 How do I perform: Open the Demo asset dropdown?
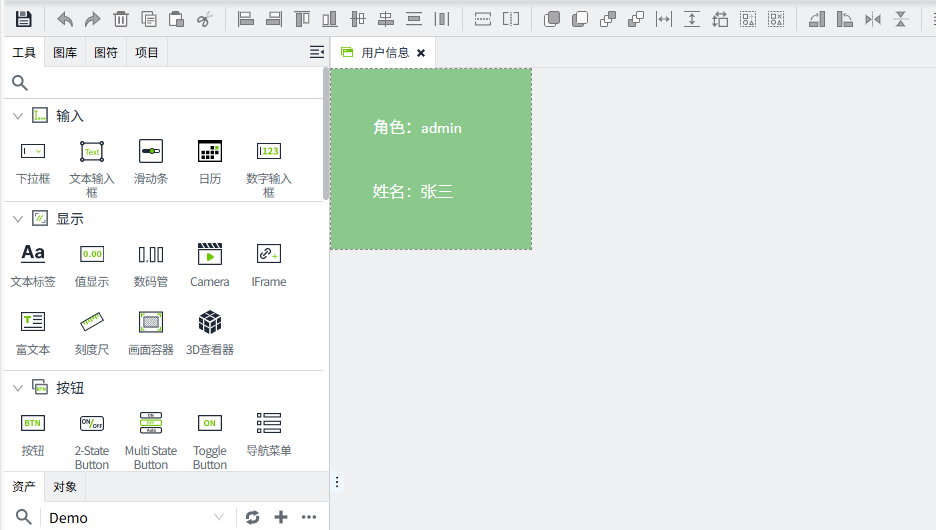pos(136,517)
